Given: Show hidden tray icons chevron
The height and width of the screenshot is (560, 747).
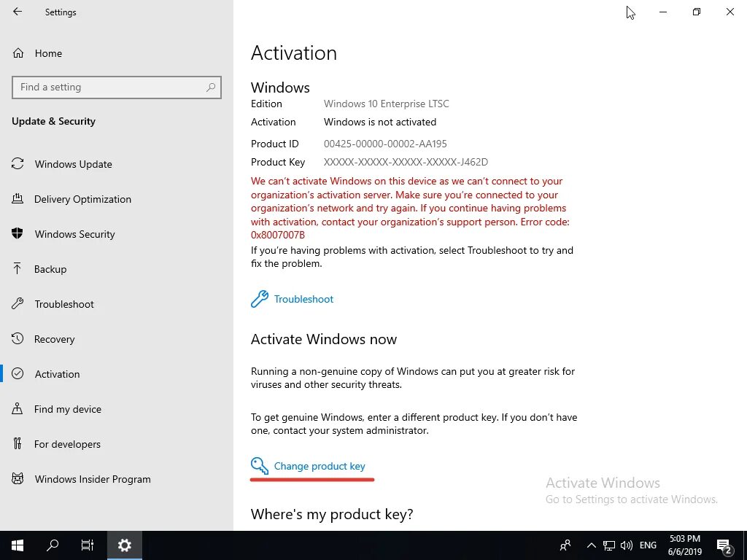Looking at the screenshot, I should [x=591, y=545].
